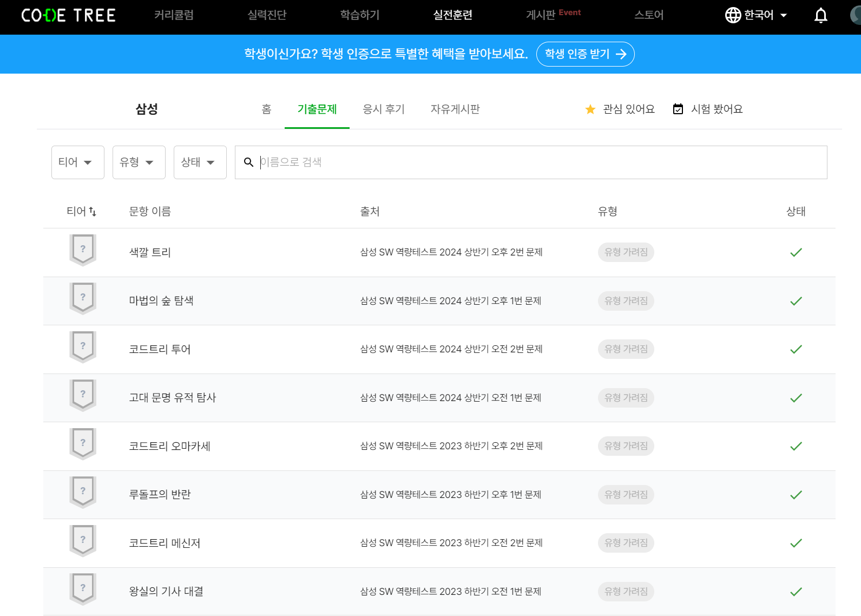
Task: Open the 티어 filter dropdown
Action: tap(78, 162)
